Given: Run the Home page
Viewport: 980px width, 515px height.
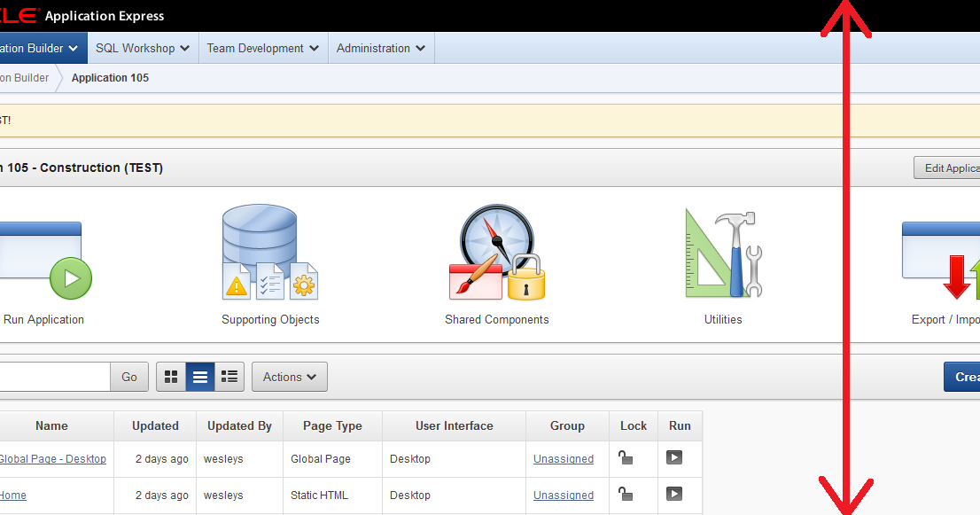Looking at the screenshot, I should point(674,495).
